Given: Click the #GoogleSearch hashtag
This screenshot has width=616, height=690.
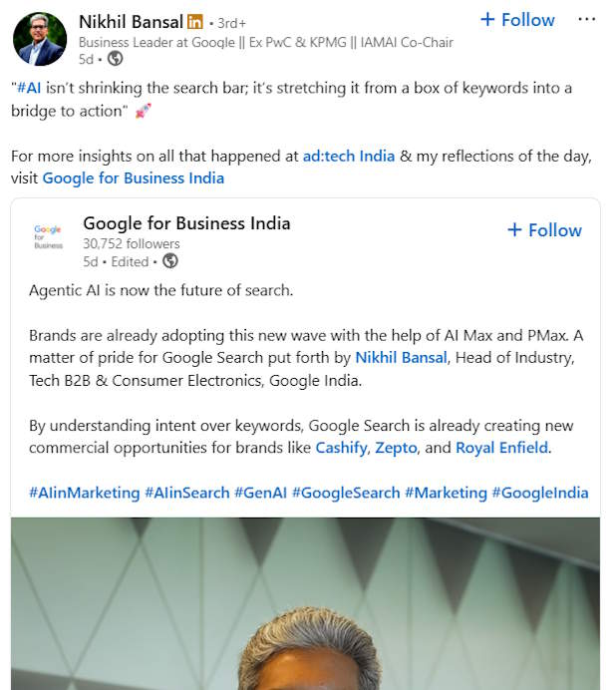Looking at the screenshot, I should tap(346, 493).
